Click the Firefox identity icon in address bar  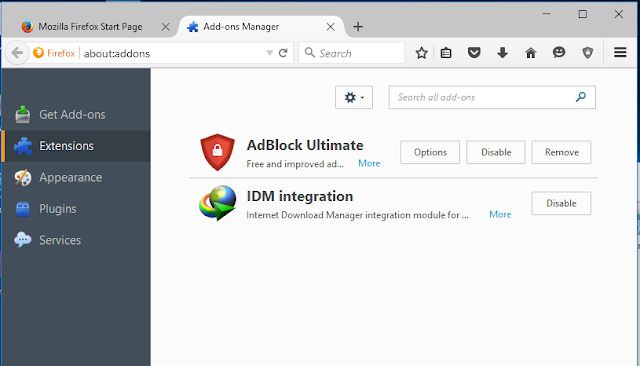point(38,53)
